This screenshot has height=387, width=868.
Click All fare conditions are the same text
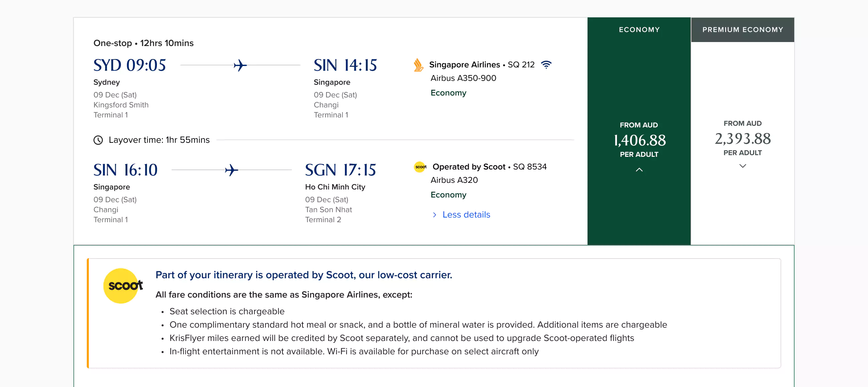tap(284, 295)
